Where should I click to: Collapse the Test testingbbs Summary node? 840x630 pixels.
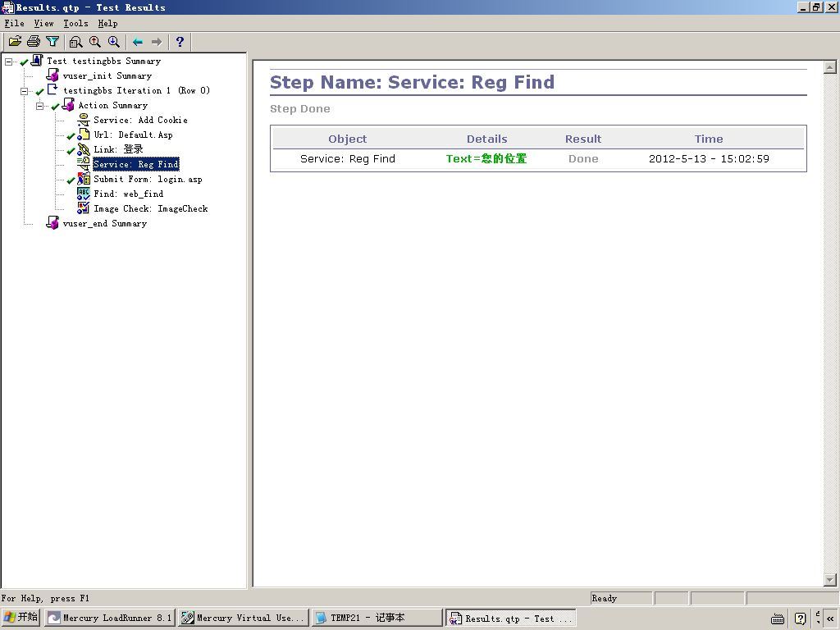(8, 62)
